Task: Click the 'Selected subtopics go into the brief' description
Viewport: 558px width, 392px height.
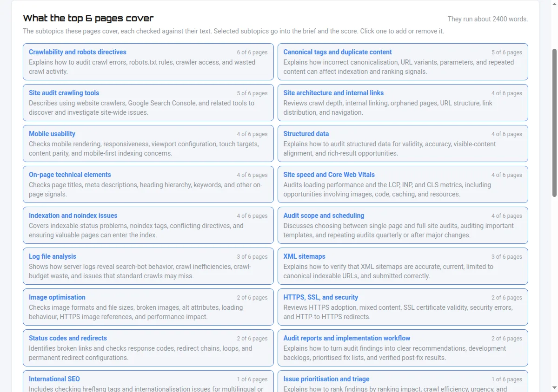Action: [x=233, y=32]
